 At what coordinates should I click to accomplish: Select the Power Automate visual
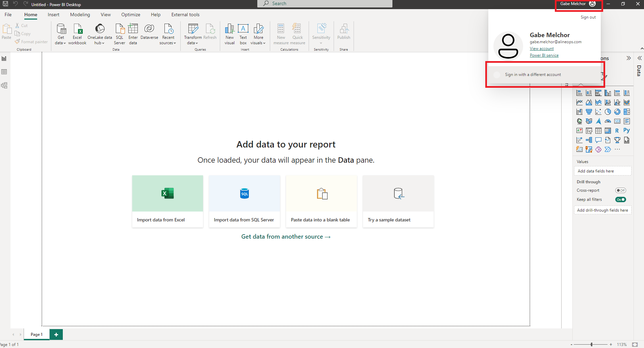click(x=608, y=150)
